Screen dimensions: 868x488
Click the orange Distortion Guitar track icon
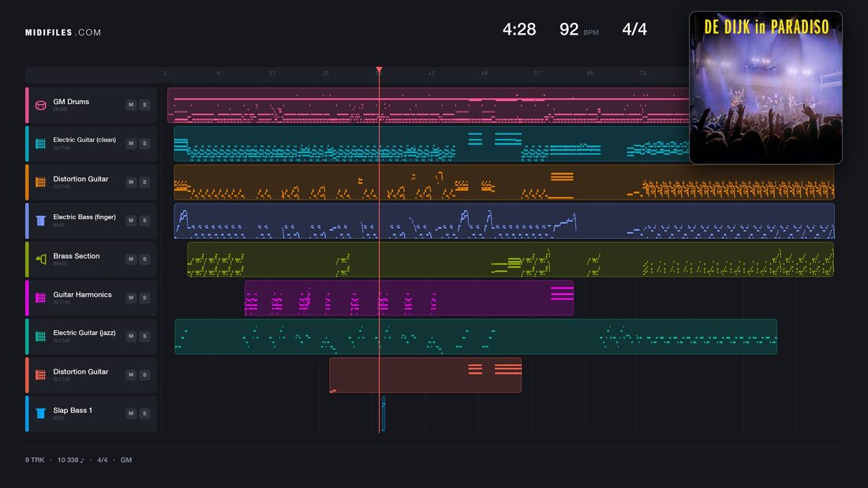[40, 182]
